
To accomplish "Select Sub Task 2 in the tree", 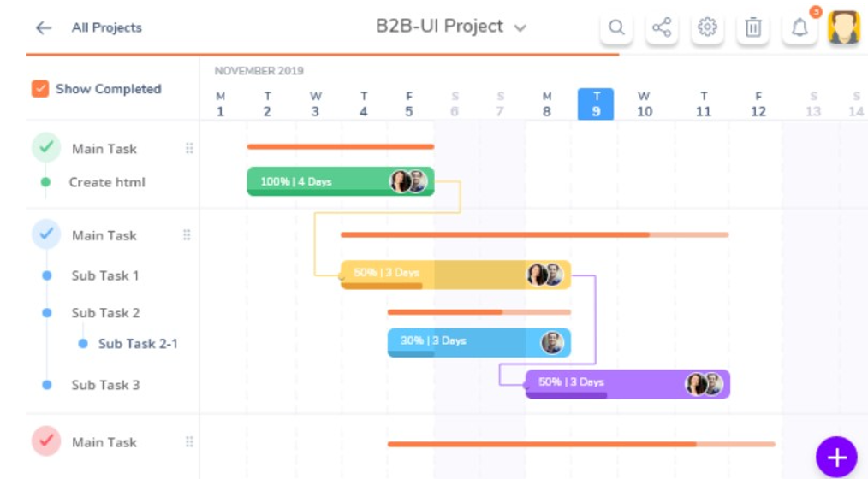I will [x=105, y=313].
